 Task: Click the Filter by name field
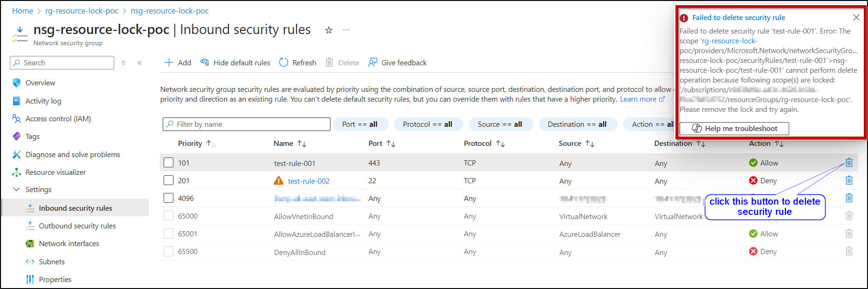tap(247, 124)
